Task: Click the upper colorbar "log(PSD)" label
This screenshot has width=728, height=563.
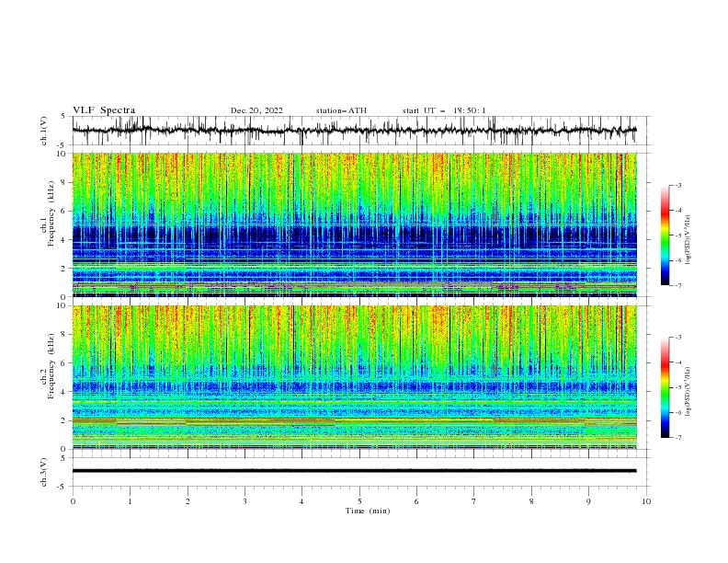Action: pyautogui.click(x=688, y=240)
